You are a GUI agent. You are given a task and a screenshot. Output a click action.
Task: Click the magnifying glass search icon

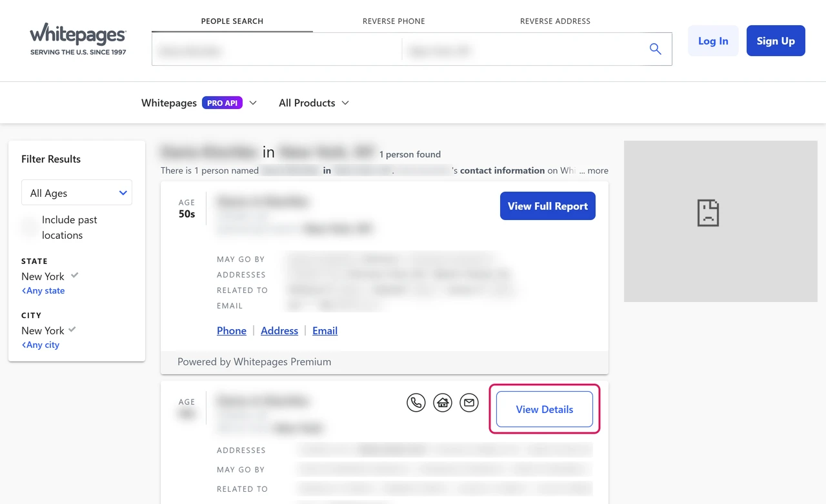pos(655,49)
